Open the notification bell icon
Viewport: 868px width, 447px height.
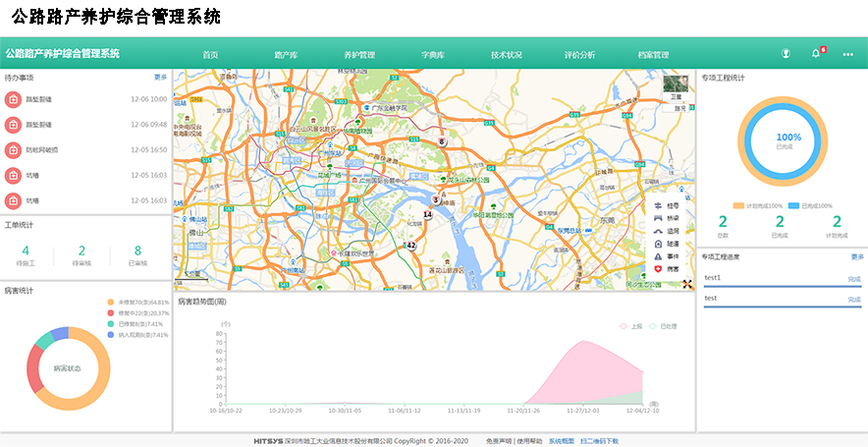click(815, 54)
